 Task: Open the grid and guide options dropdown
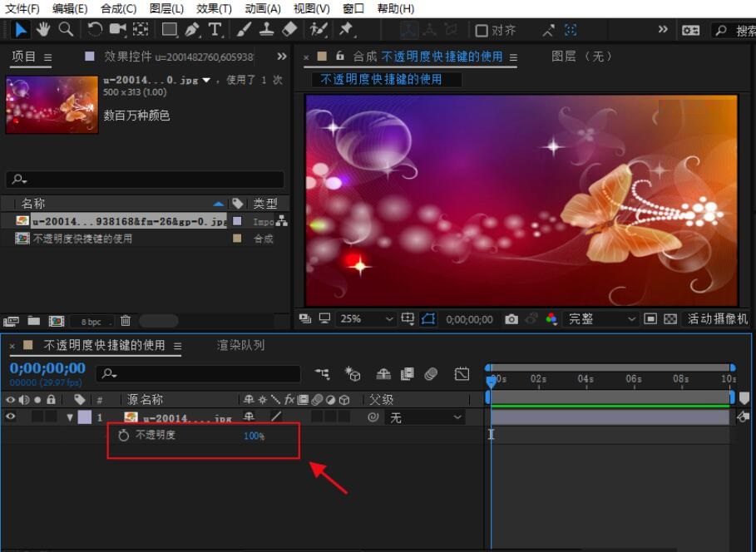pyautogui.click(x=408, y=319)
